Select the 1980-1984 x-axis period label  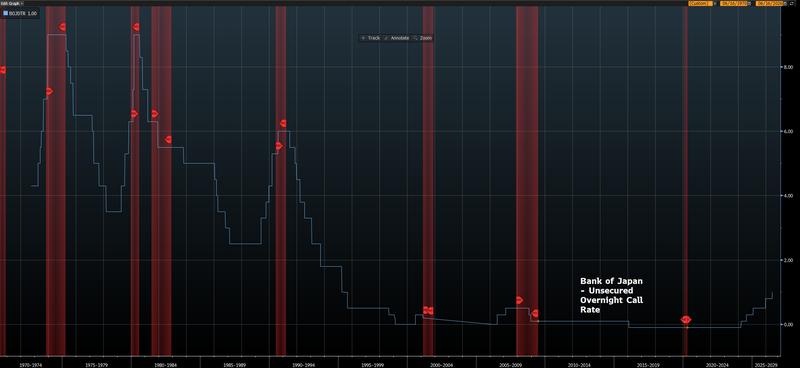[x=165, y=365]
